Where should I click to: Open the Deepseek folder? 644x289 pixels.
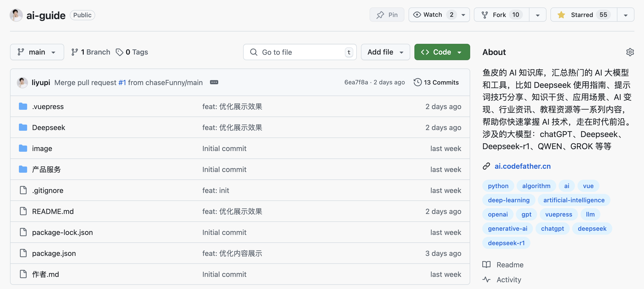(49, 127)
